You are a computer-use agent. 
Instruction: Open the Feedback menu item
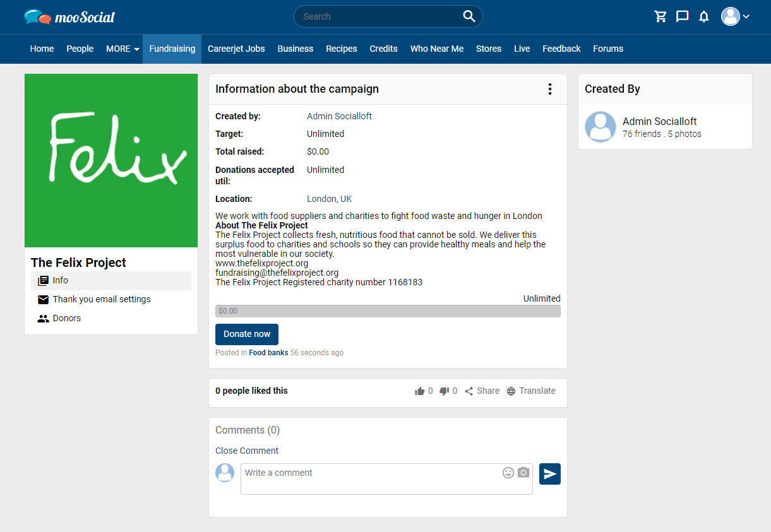point(561,49)
